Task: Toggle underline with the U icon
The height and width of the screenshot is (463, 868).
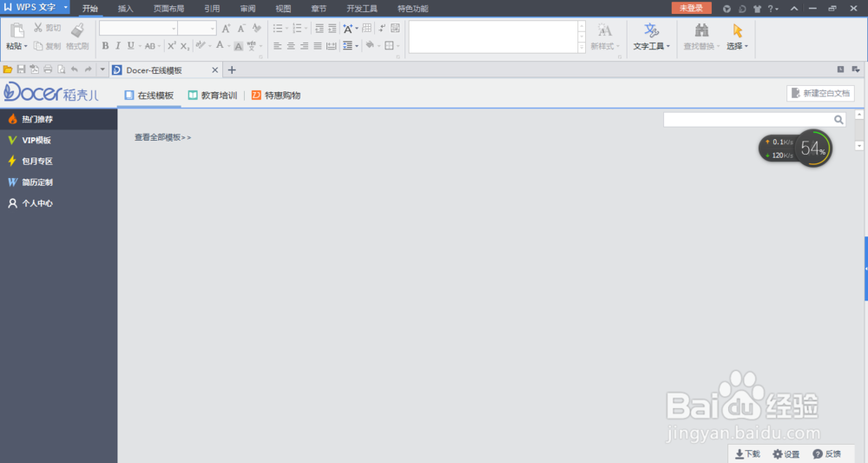Action: coord(131,46)
